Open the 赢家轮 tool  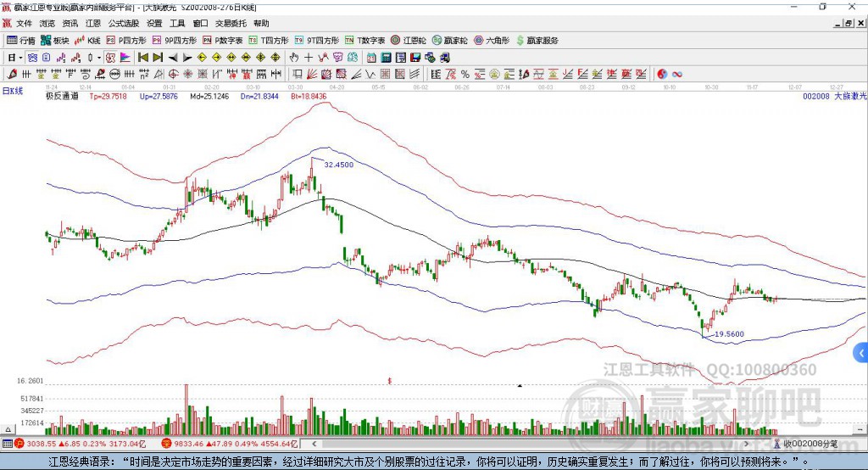point(449,41)
